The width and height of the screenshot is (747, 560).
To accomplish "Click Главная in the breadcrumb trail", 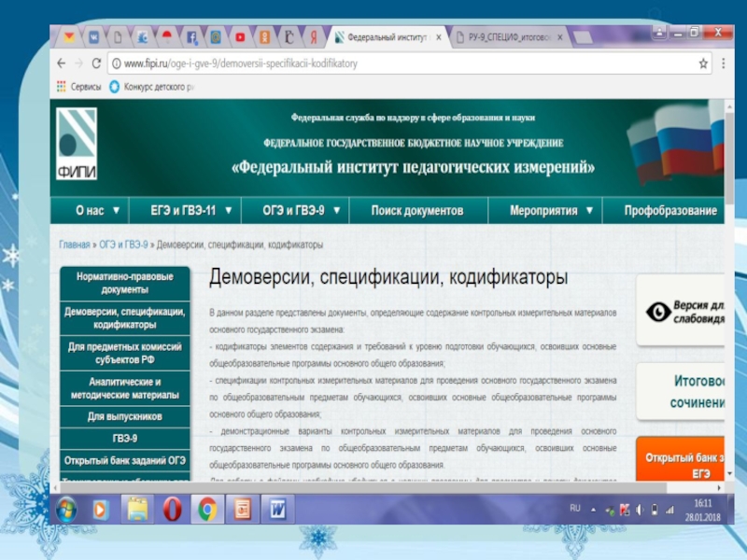I will click(x=75, y=245).
